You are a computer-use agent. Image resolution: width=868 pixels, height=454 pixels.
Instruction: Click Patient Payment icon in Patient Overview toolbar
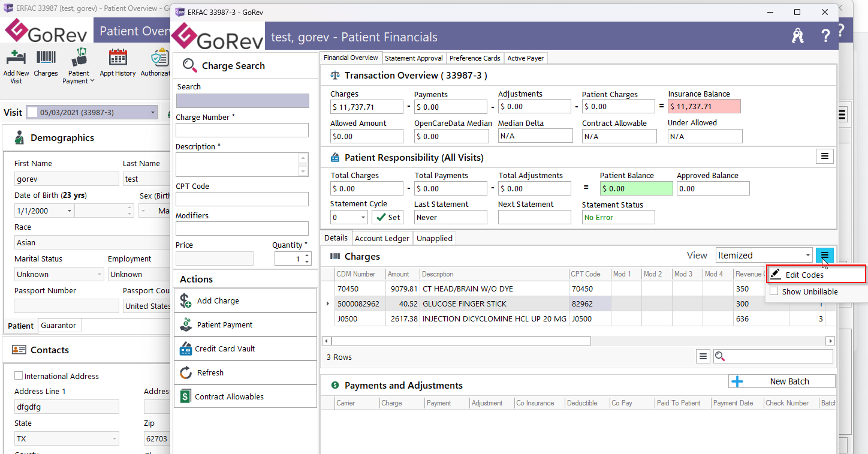(79, 58)
